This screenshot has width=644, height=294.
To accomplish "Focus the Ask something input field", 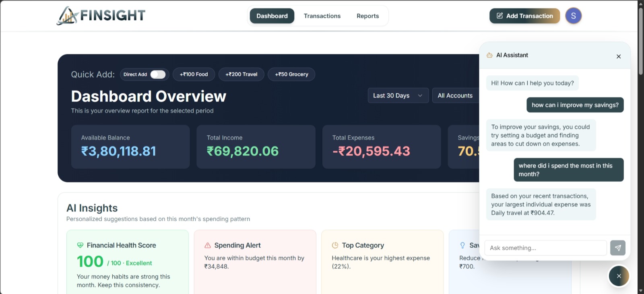I will tap(545, 248).
